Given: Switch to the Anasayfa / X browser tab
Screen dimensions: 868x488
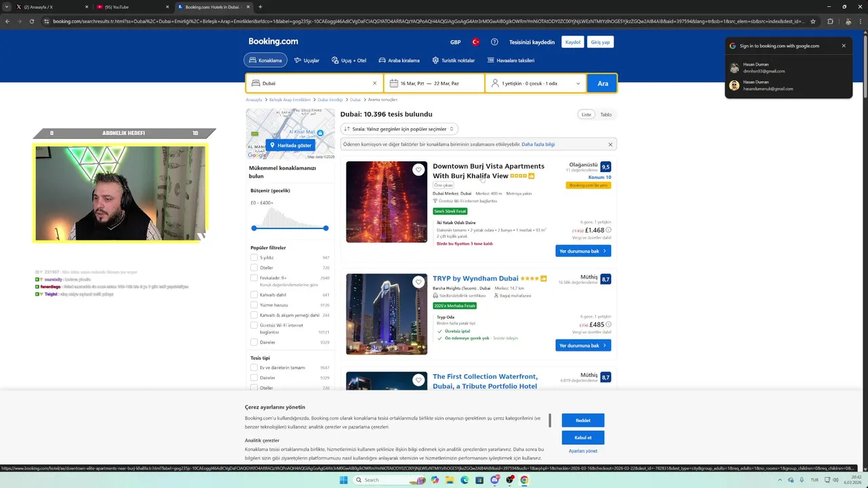Looking at the screenshot, I should (52, 7).
